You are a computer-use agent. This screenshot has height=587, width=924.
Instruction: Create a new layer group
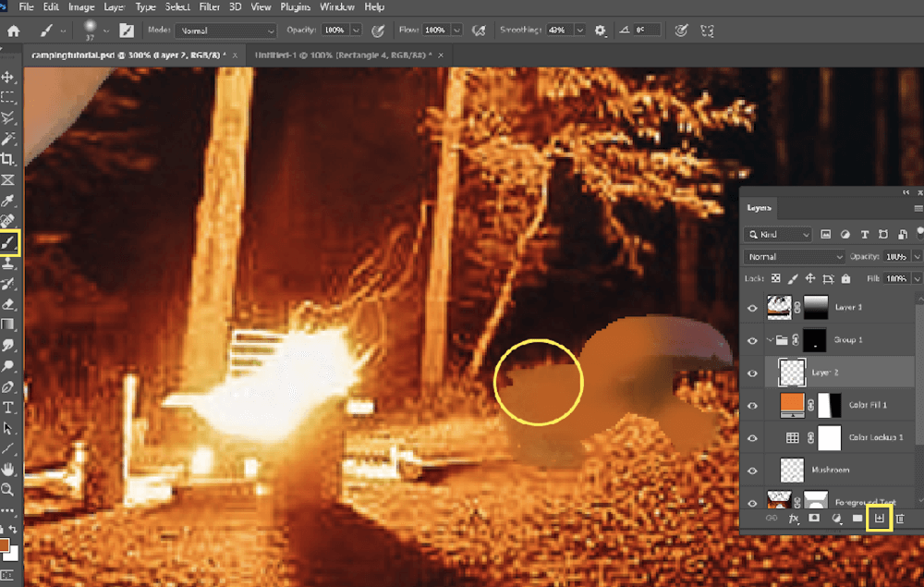[x=857, y=519]
